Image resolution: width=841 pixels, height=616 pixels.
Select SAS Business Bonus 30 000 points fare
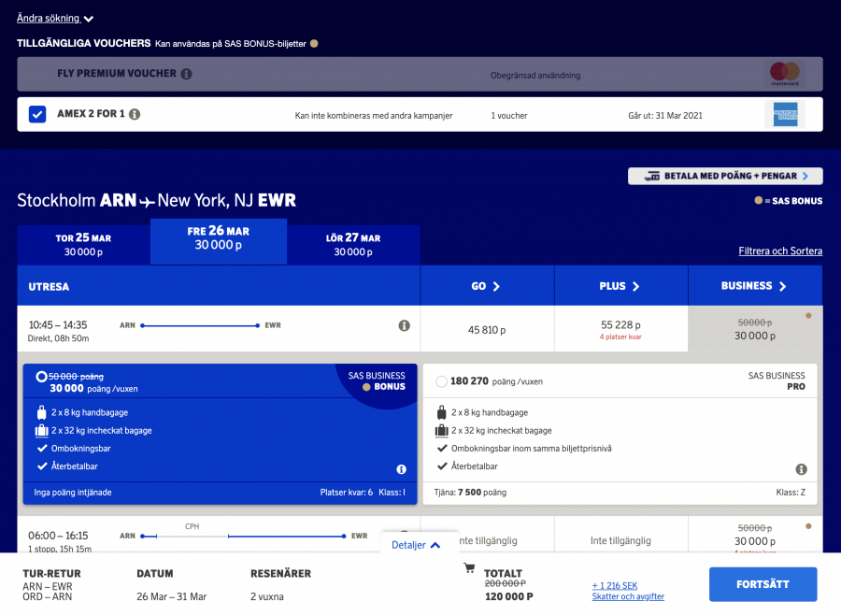41,377
